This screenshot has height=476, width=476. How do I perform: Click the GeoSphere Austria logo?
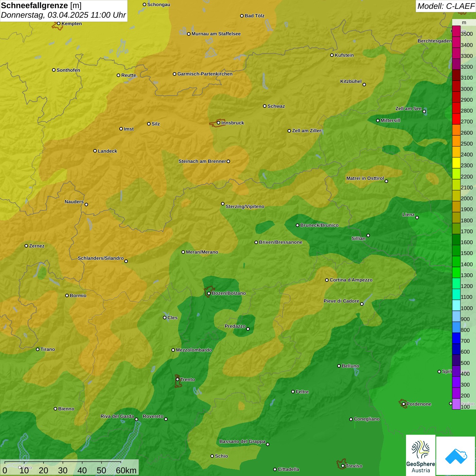(x=421, y=455)
